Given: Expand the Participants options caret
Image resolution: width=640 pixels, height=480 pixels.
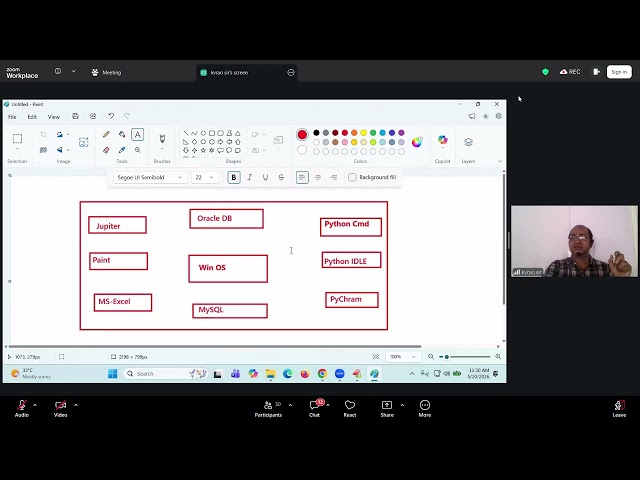Looking at the screenshot, I should pyautogui.click(x=290, y=405).
